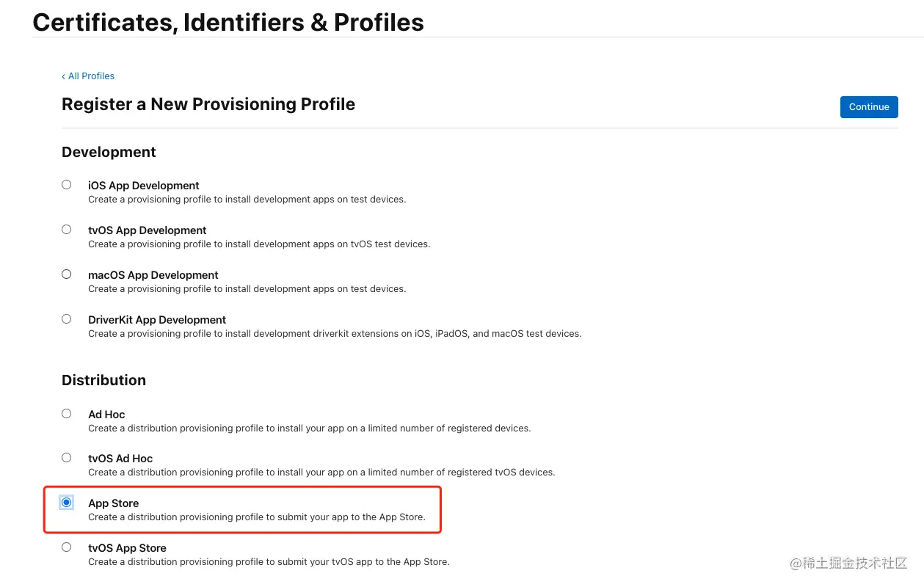Screen dimensions: 924x587
Task: Click the "macOS App Development" option title
Action: [x=153, y=275]
